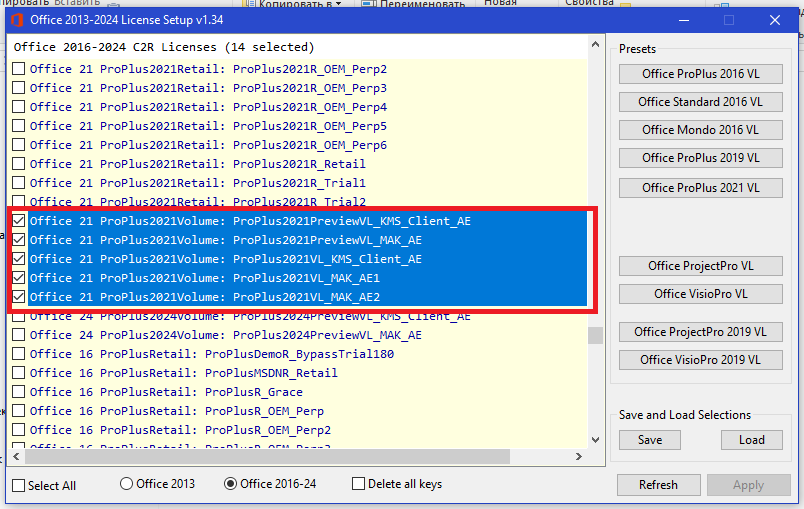Check ProPlusMSDNR_Retail checkbox

[x=18, y=373]
